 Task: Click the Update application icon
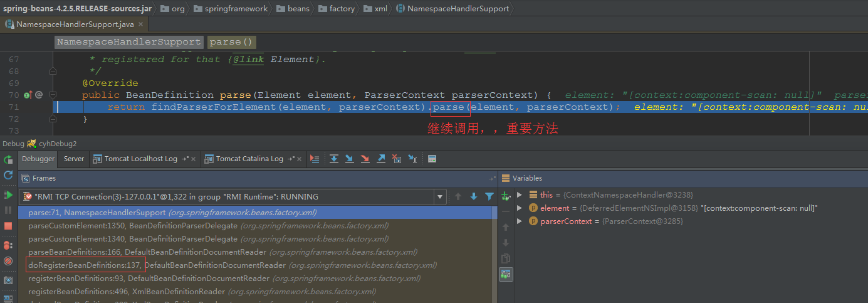point(8,175)
